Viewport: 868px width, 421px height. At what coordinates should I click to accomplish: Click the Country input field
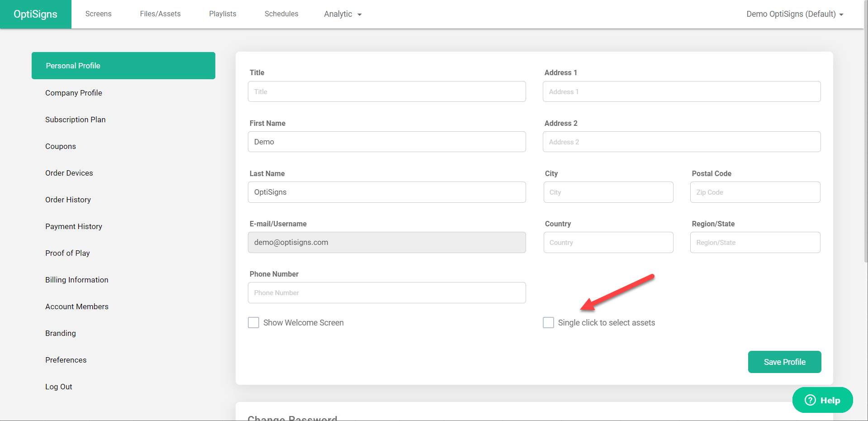pyautogui.click(x=608, y=242)
